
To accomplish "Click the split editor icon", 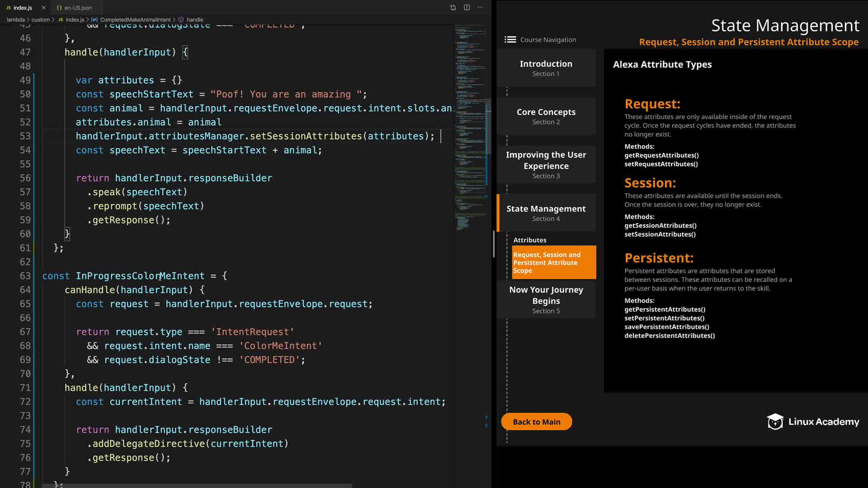I will 467,8.
